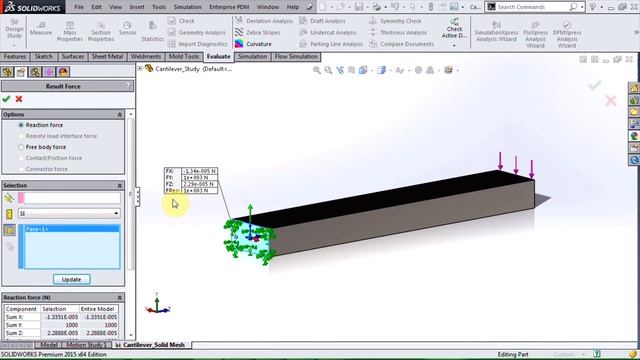This screenshot has height=360, width=640.
Task: Toggle Curvature display
Action: pyautogui.click(x=253, y=44)
